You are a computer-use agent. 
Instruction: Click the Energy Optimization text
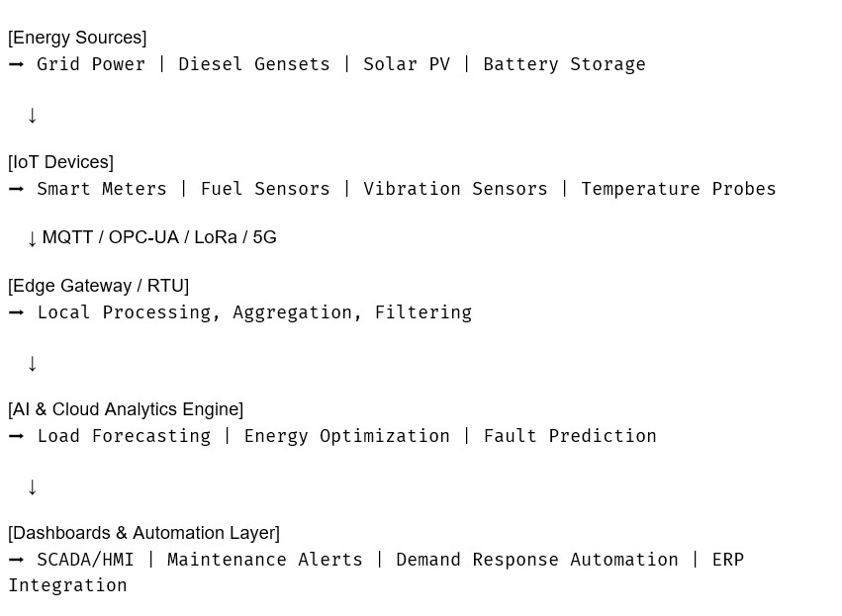tap(347, 436)
